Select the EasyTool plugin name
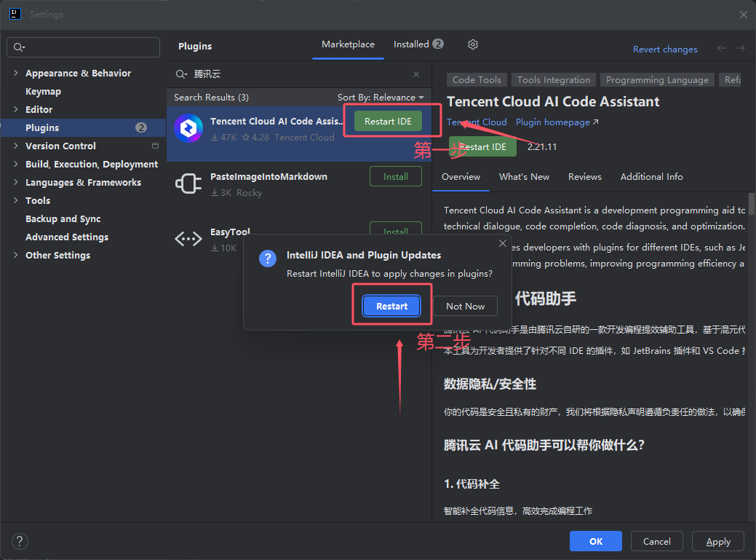 pyautogui.click(x=230, y=232)
